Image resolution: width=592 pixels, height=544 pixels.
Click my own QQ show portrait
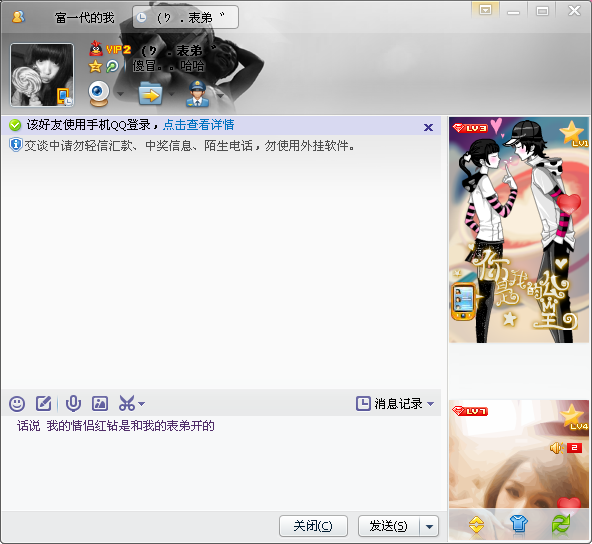pyautogui.click(x=519, y=455)
